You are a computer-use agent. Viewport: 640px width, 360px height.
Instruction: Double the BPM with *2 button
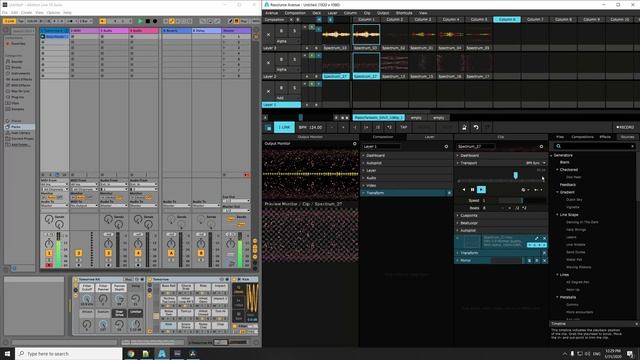click(389, 127)
